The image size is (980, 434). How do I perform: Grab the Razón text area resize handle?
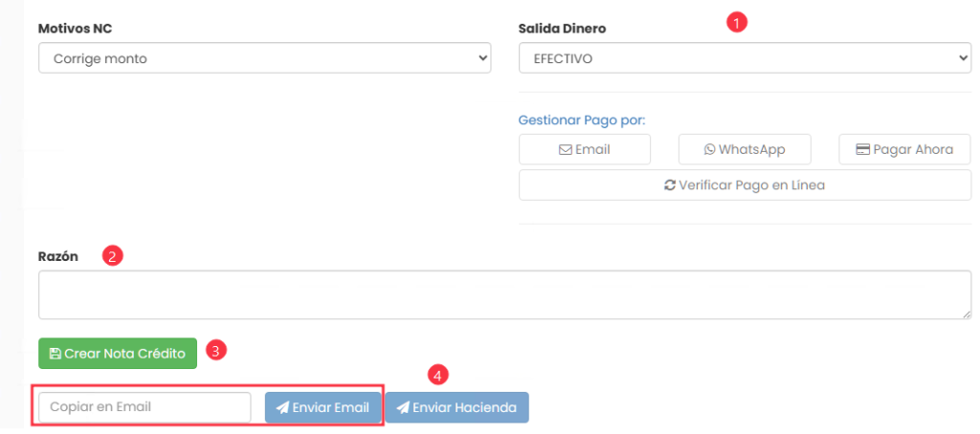[x=966, y=314]
